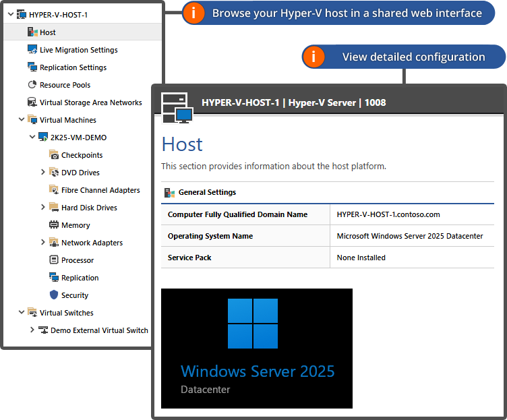Viewport: 507px width, 420px height.
Task: Open Live Migration Settings
Action: (x=79, y=50)
